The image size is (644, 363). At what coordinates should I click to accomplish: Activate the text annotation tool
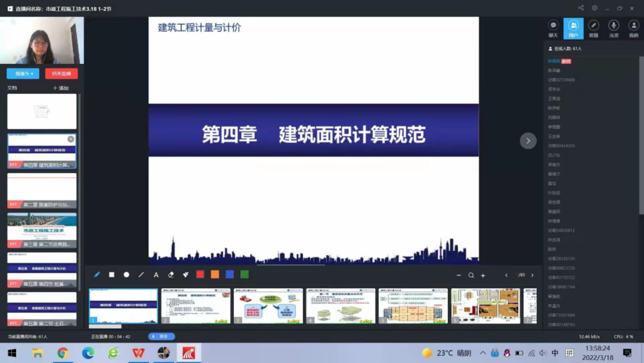(156, 275)
